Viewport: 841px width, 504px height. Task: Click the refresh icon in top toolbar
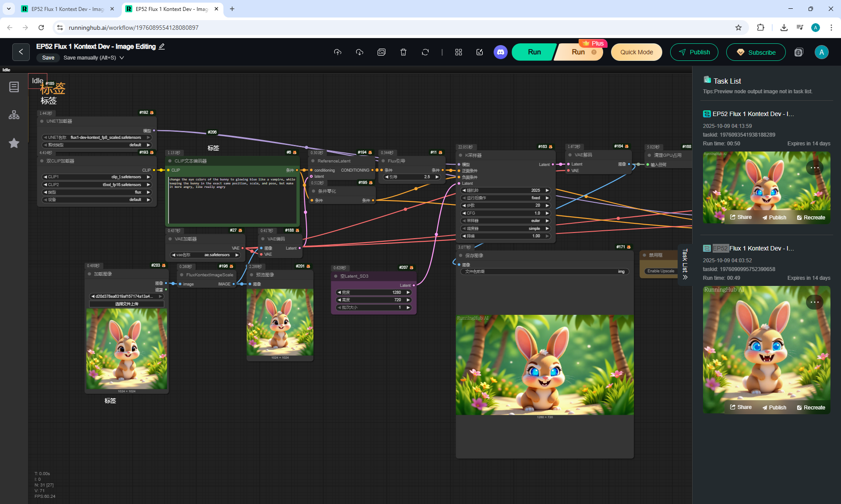click(x=425, y=52)
